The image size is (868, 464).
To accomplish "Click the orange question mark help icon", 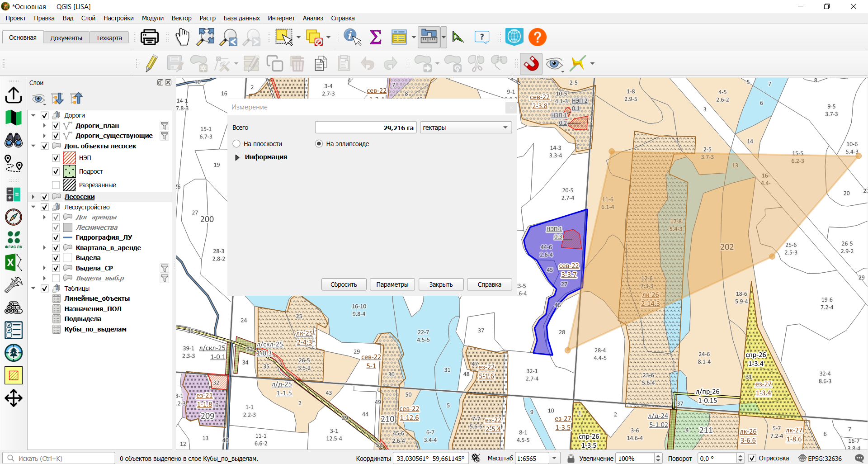I will 538,37.
